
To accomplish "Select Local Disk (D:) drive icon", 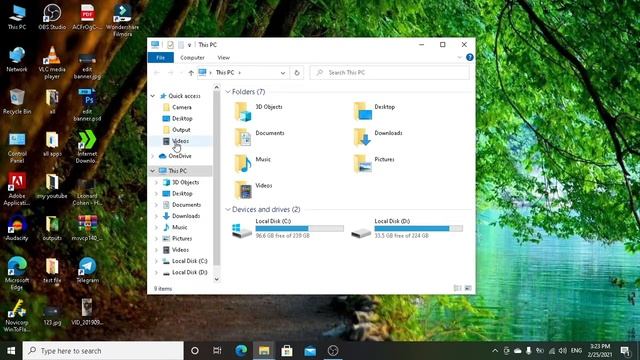I will (361, 233).
